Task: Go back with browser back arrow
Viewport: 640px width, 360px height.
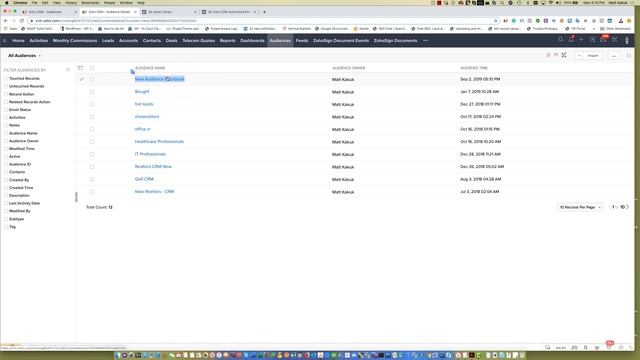Action: 5,20
